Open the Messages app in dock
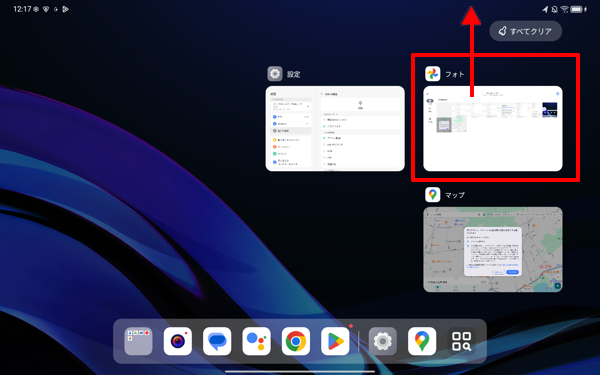 pyautogui.click(x=217, y=341)
